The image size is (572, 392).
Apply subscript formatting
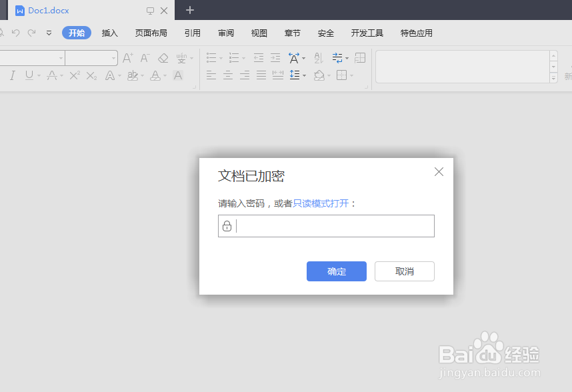pyautogui.click(x=91, y=75)
